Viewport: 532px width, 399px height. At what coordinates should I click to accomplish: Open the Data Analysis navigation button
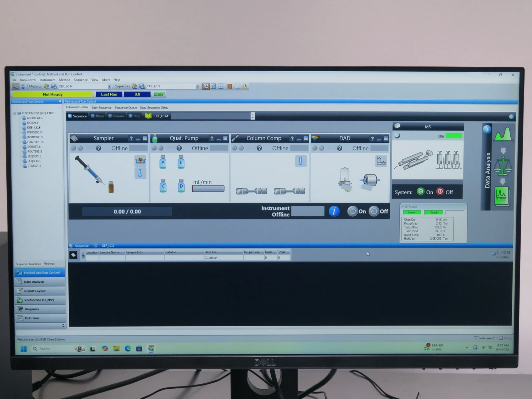(x=40, y=282)
